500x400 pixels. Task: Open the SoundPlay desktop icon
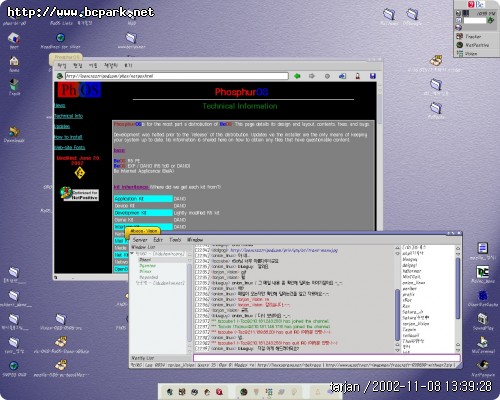pos(482,319)
